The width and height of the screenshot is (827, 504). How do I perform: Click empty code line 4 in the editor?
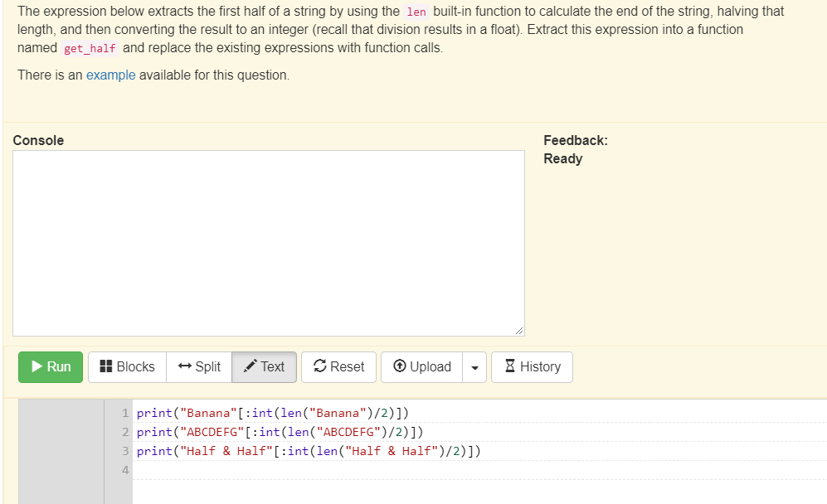tap(479, 470)
